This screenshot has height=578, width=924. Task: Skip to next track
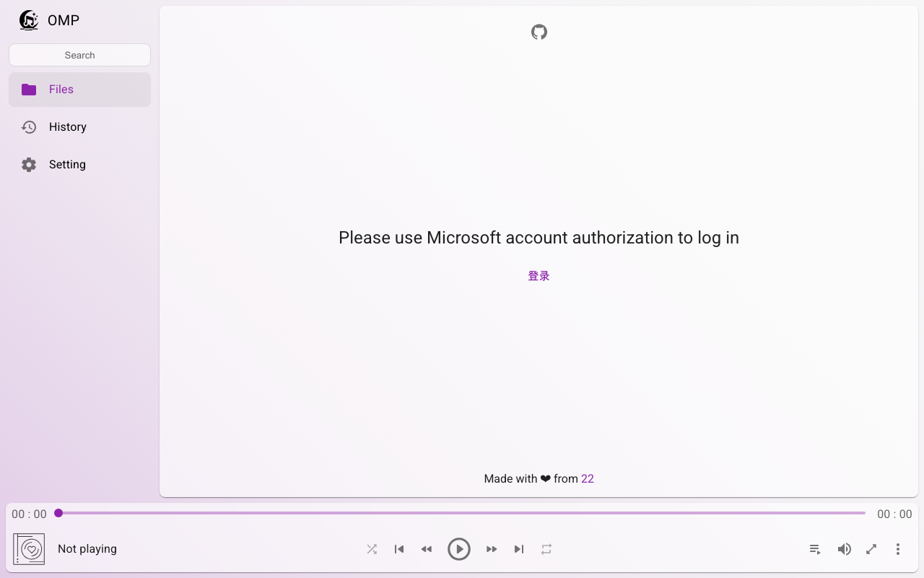[519, 549]
